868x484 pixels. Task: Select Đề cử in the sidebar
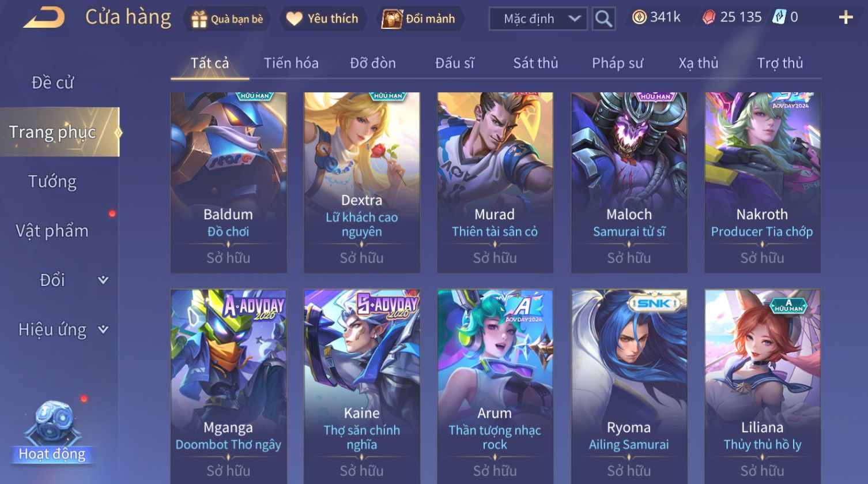click(x=52, y=82)
